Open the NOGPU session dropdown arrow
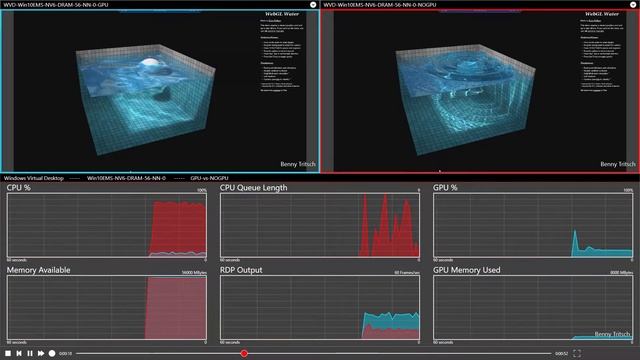The height and width of the screenshot is (360, 640). point(633,4)
